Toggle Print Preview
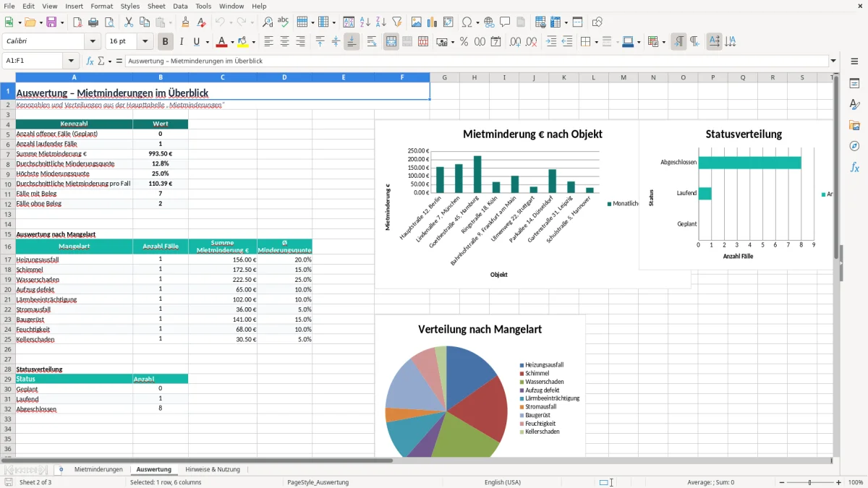Screen dimensions: 868x488 point(108,22)
